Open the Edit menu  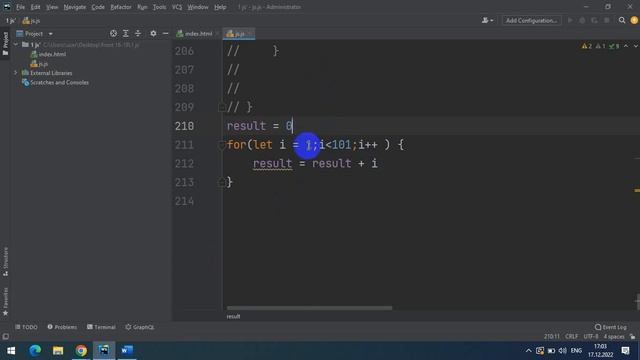(36, 7)
